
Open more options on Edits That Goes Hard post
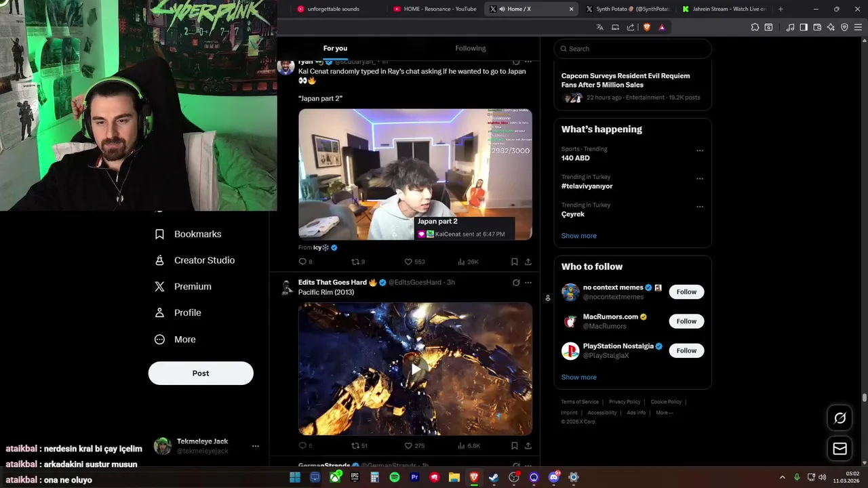(528, 283)
